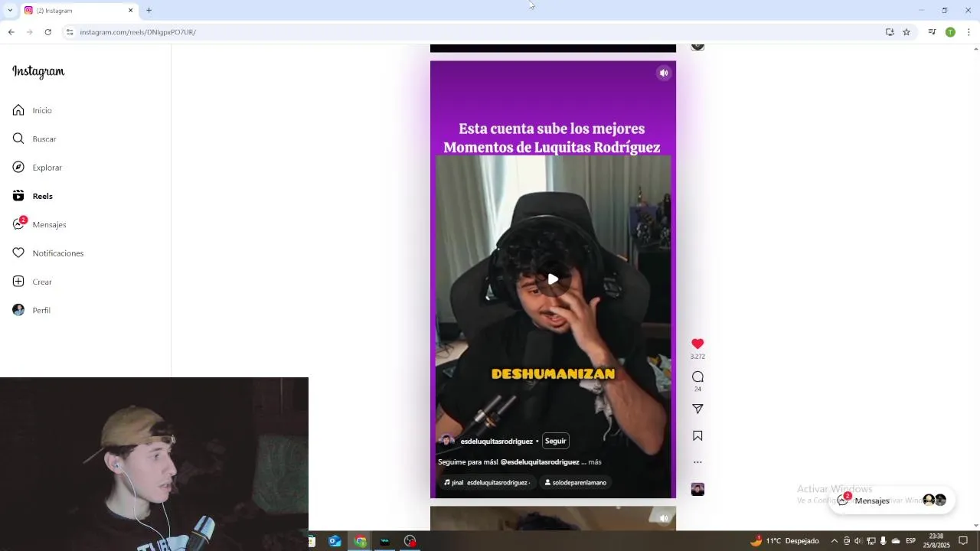980x551 pixels.
Task: Go forward in the browser
Action: (29, 32)
